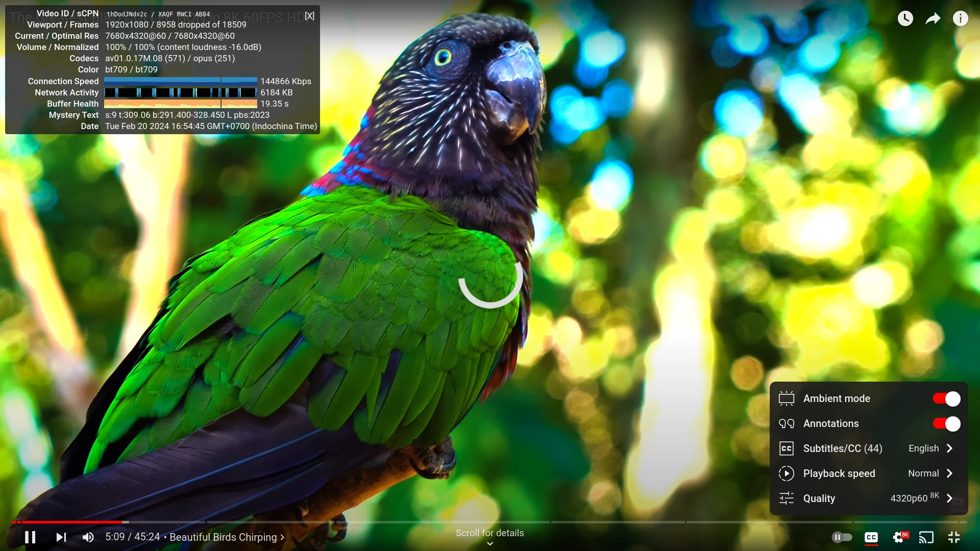The width and height of the screenshot is (980, 551).
Task: Click Quality sliders icon
Action: [x=787, y=498]
